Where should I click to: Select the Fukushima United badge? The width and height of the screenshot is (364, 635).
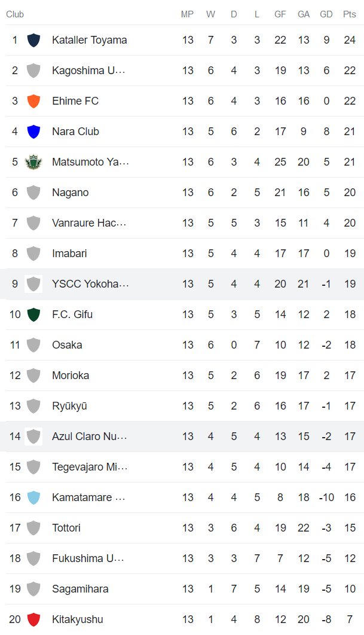(34, 558)
